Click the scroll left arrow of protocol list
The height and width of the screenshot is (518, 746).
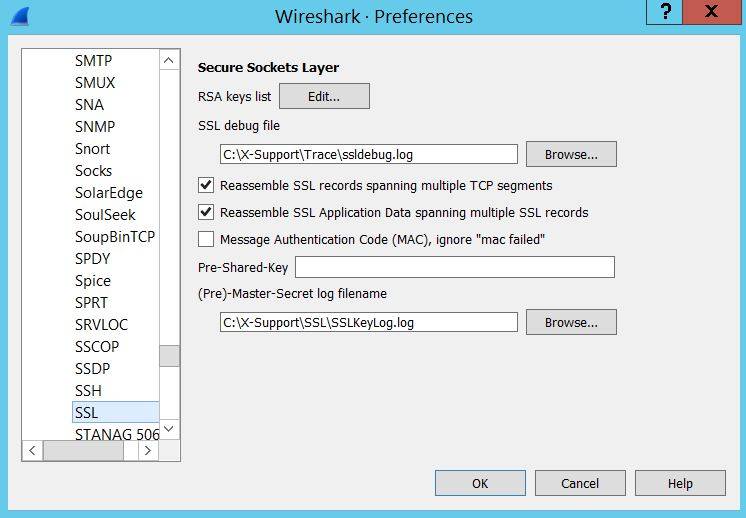tap(32, 450)
